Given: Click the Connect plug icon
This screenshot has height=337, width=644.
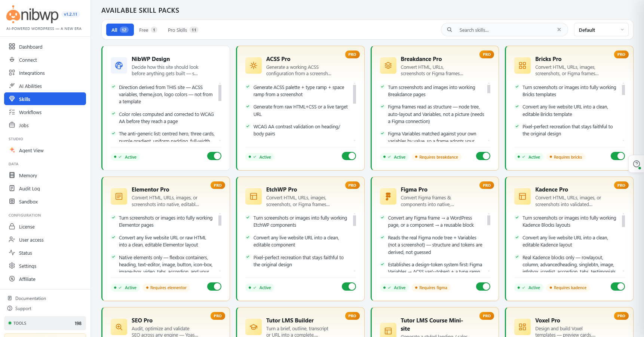Looking at the screenshot, I should point(12,60).
